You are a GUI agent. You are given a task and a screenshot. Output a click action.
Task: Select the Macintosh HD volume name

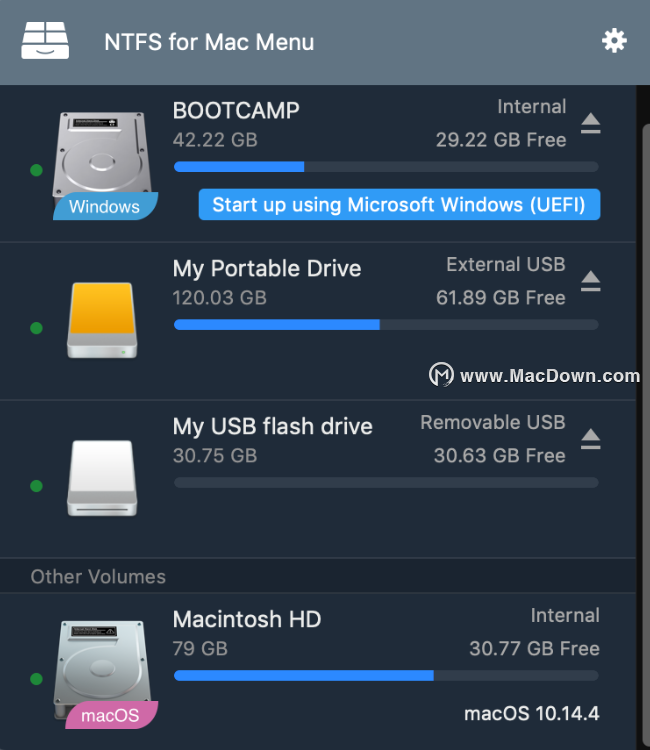(x=247, y=619)
